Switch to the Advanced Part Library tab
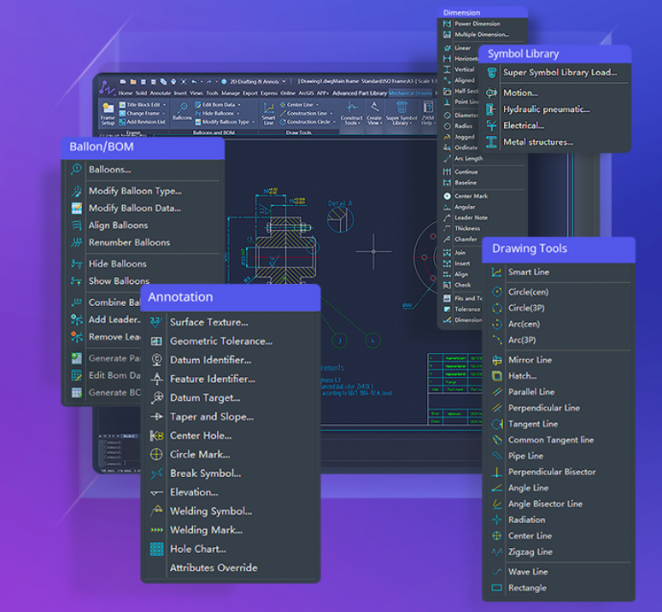This screenshot has height=612, width=662. coord(359,93)
